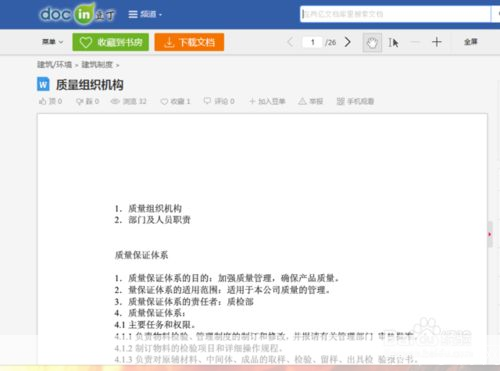Click heading 质量保证体系 in document
The height and width of the screenshot is (371, 500).
coord(141,255)
